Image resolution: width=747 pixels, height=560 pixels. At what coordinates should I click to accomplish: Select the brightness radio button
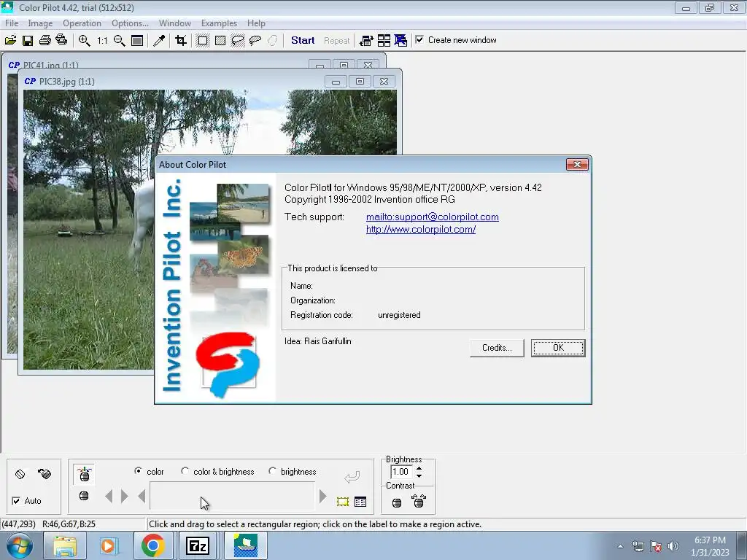[x=272, y=471]
